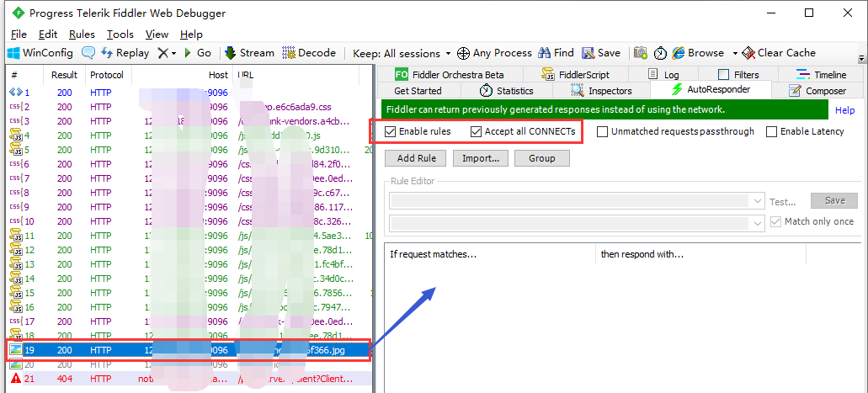Screen dimensions: 868x393
Task: Click the camera screenshot icon
Action: click(x=641, y=53)
